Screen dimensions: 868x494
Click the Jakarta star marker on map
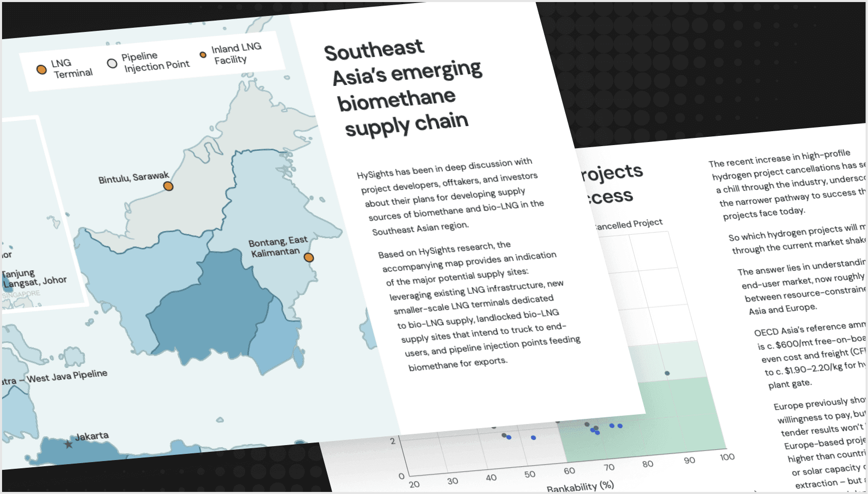(x=68, y=444)
